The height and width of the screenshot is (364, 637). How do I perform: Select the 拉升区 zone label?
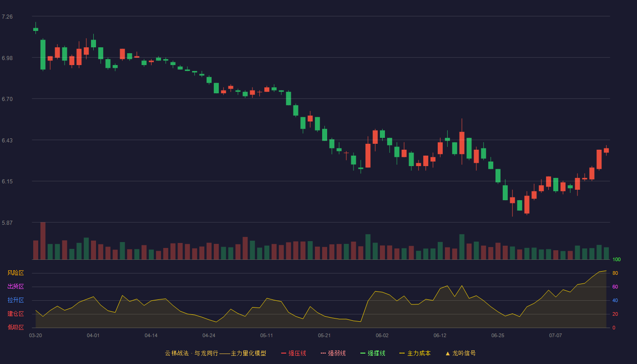pyautogui.click(x=15, y=300)
